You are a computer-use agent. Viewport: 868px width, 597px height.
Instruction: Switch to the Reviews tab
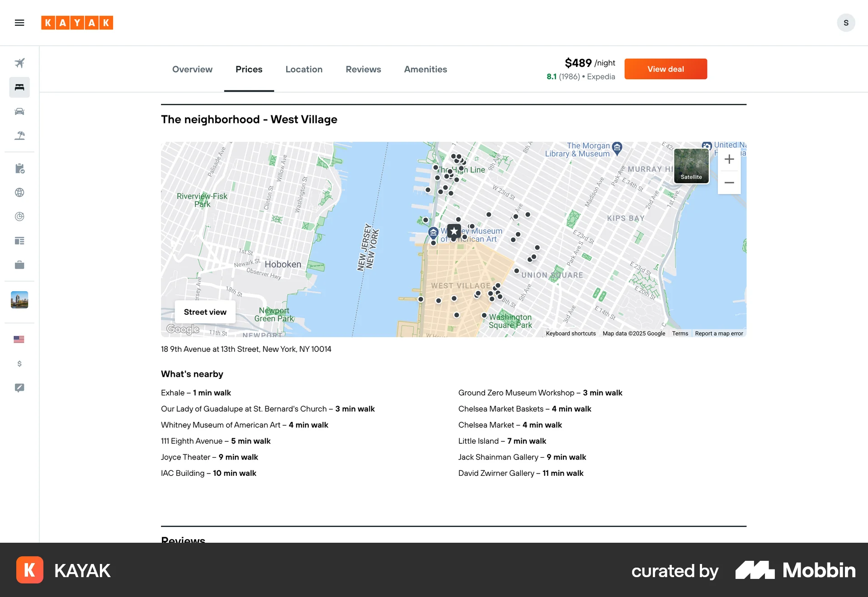(363, 69)
